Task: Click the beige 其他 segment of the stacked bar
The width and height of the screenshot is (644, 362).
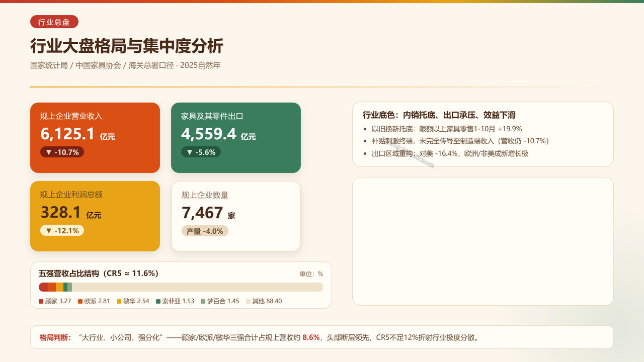Action: (x=197, y=287)
